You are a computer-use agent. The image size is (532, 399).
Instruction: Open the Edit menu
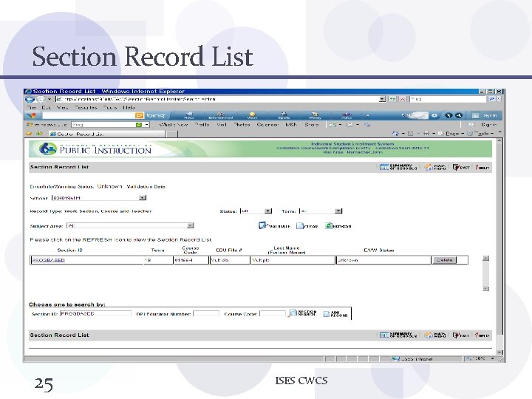(x=46, y=107)
